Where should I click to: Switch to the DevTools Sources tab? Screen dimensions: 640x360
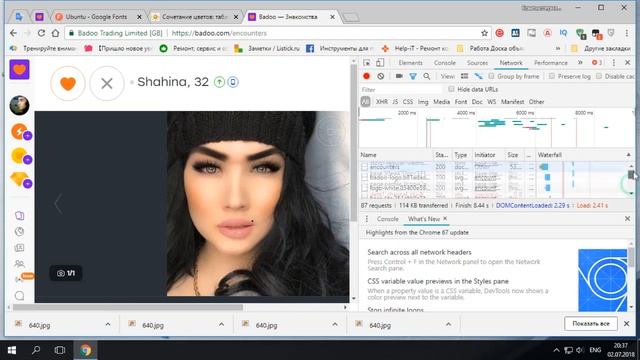[477, 63]
